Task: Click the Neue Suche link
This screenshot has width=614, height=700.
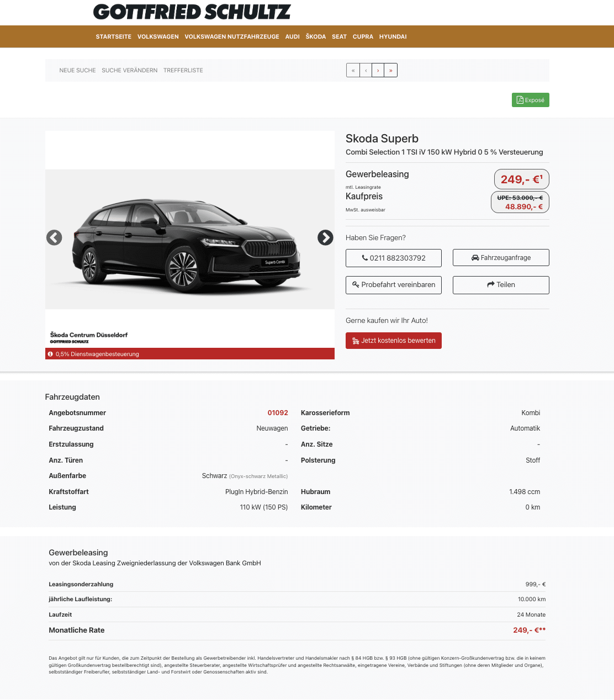Action: [77, 70]
